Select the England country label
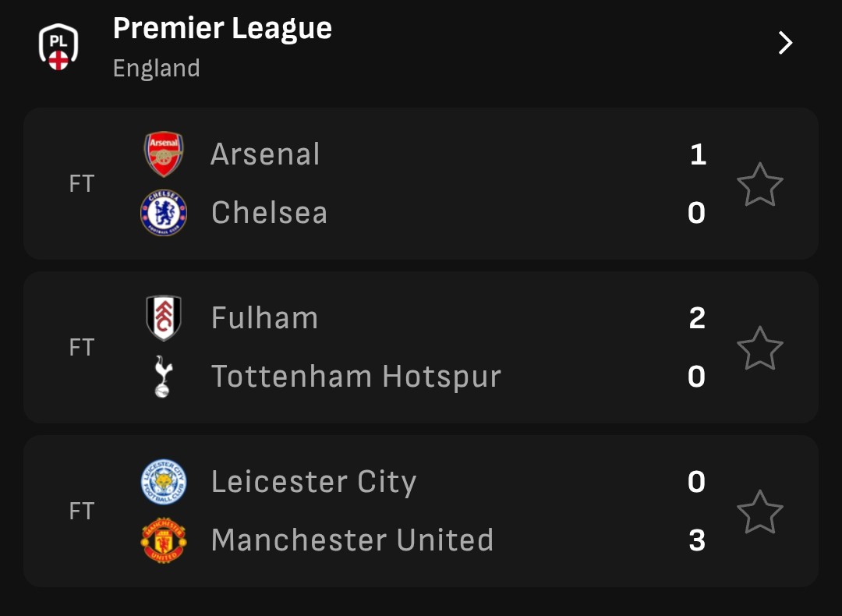The width and height of the screenshot is (842, 616). [x=156, y=69]
